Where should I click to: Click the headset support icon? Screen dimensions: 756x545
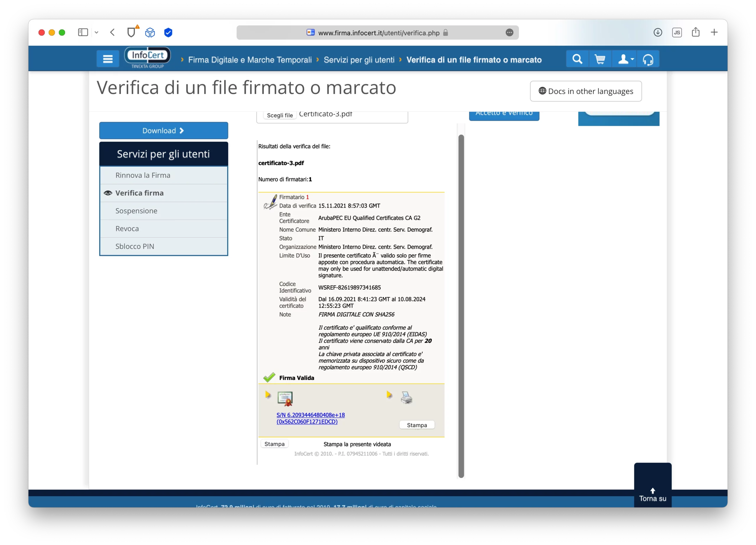648,59
